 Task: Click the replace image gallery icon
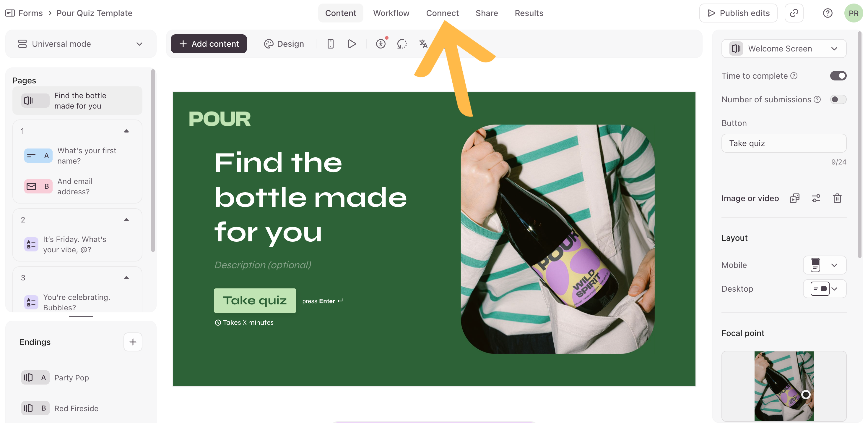coord(794,198)
